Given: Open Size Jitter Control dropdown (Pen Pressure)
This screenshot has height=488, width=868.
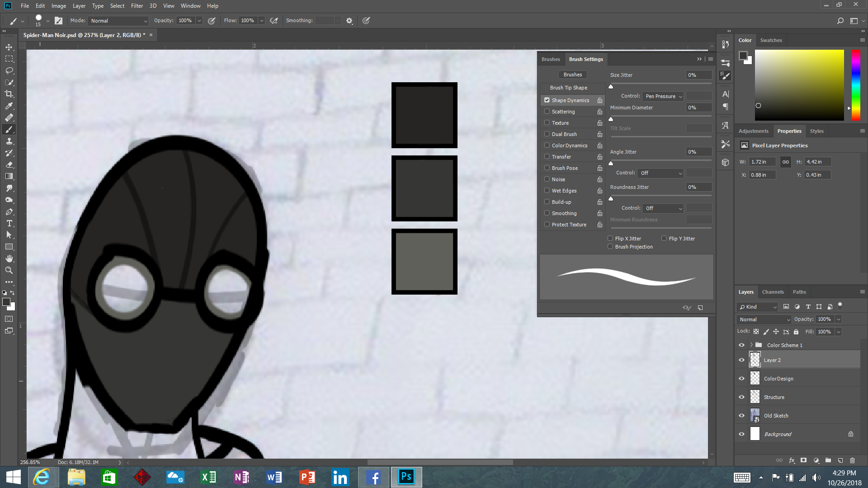Looking at the screenshot, I should (663, 96).
